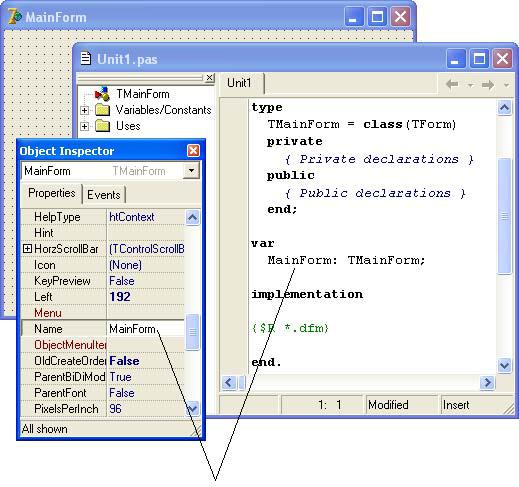Maximize the Unit1.pas window

coord(479,59)
